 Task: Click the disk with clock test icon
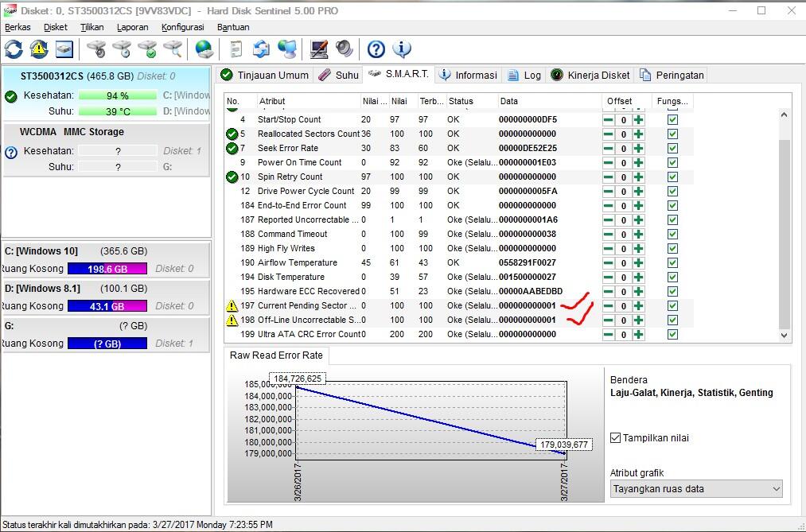[122, 49]
